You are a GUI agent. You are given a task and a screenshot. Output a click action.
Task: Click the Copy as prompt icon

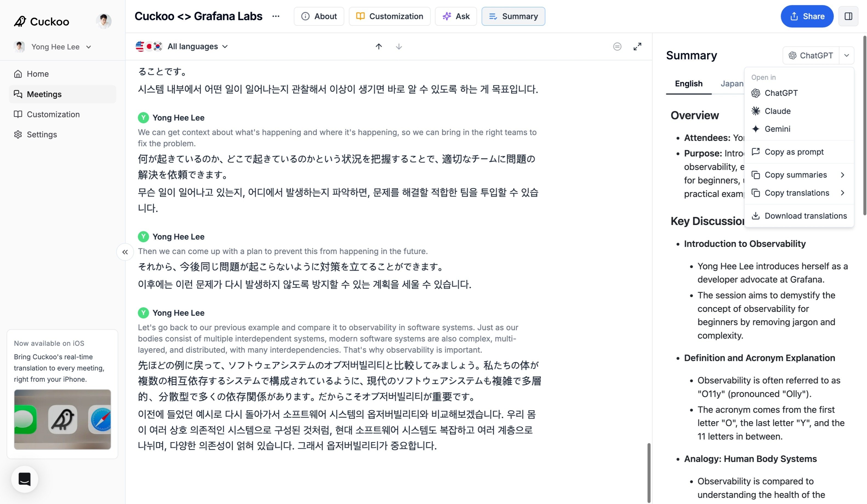(755, 152)
